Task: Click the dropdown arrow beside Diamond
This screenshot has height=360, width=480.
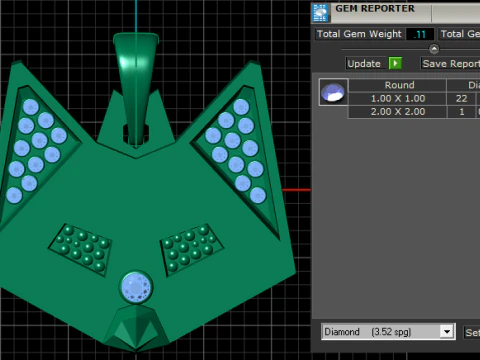Action: 447,332
